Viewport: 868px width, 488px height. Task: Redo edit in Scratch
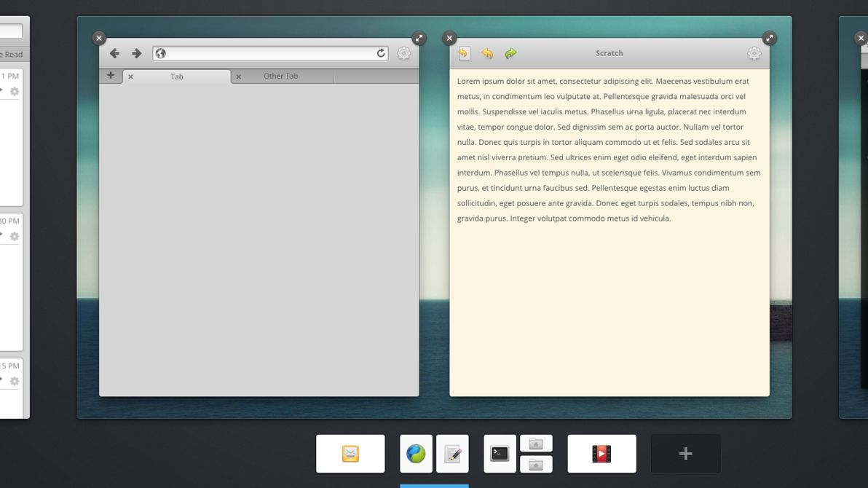tap(510, 53)
